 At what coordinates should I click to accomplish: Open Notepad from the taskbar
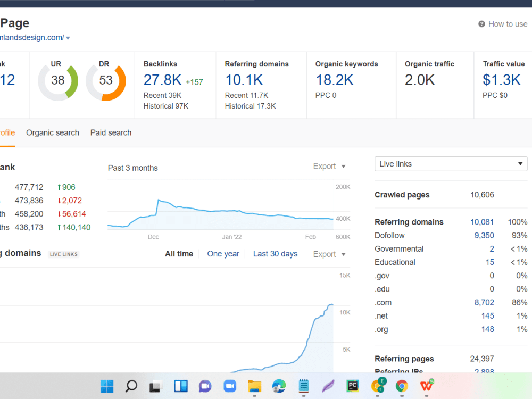[304, 386]
